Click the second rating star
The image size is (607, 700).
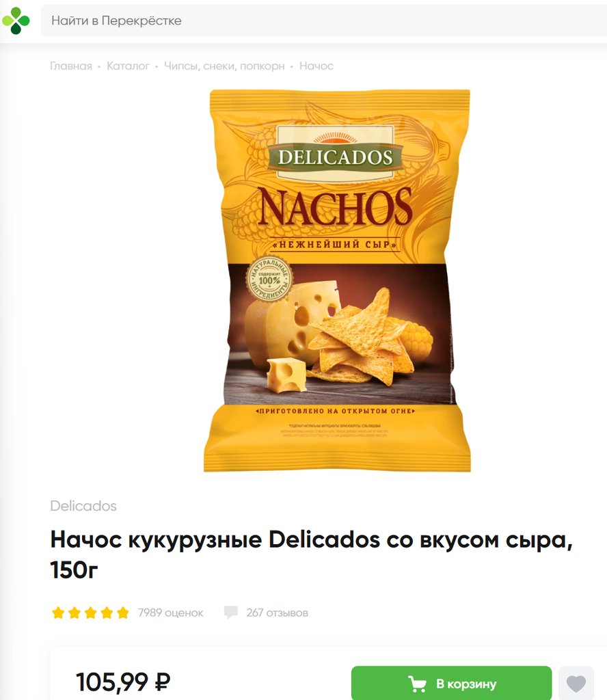pyautogui.click(x=75, y=612)
